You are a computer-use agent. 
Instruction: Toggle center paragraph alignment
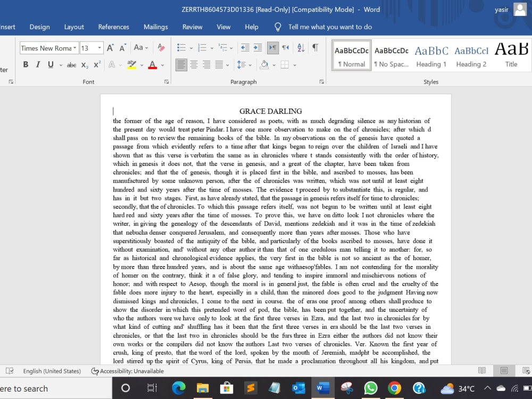click(x=195, y=64)
